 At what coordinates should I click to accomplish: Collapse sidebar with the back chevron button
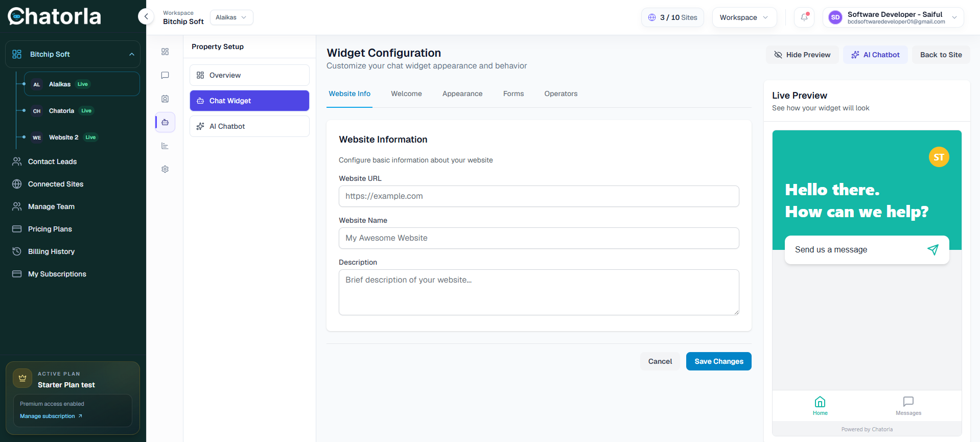[146, 17]
